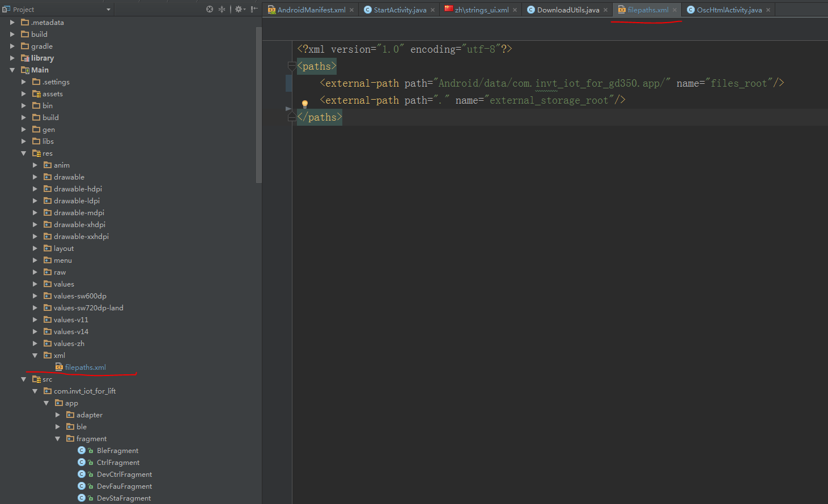828x504 pixels.
Task: Click the lightbulb intention icon in the gutter
Action: point(305,104)
